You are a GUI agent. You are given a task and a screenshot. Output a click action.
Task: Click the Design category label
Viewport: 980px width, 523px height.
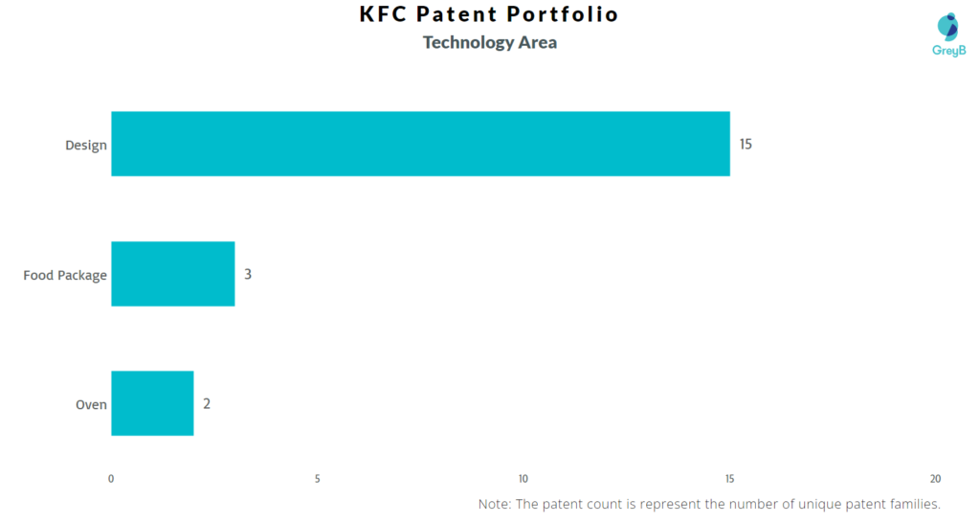point(86,146)
